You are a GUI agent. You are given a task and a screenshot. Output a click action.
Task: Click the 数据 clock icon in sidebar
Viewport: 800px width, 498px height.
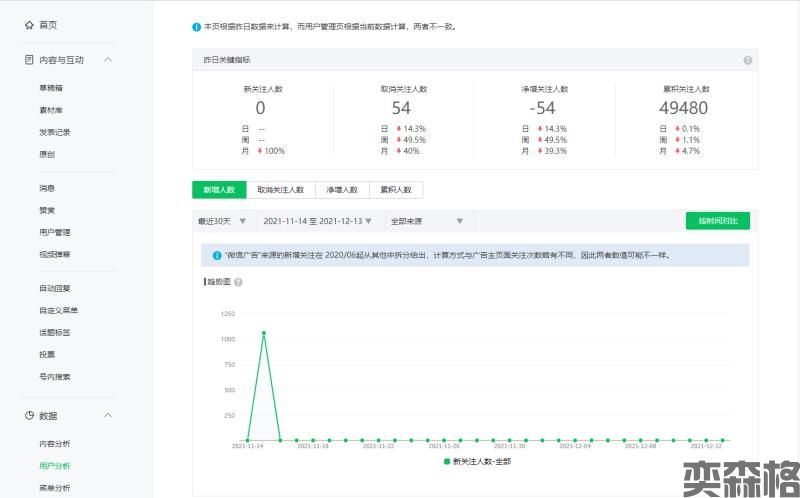point(29,416)
